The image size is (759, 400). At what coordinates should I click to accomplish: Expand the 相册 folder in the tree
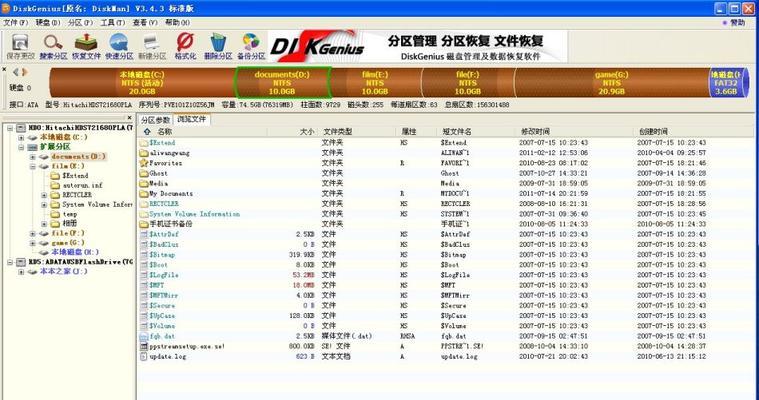(x=45, y=224)
